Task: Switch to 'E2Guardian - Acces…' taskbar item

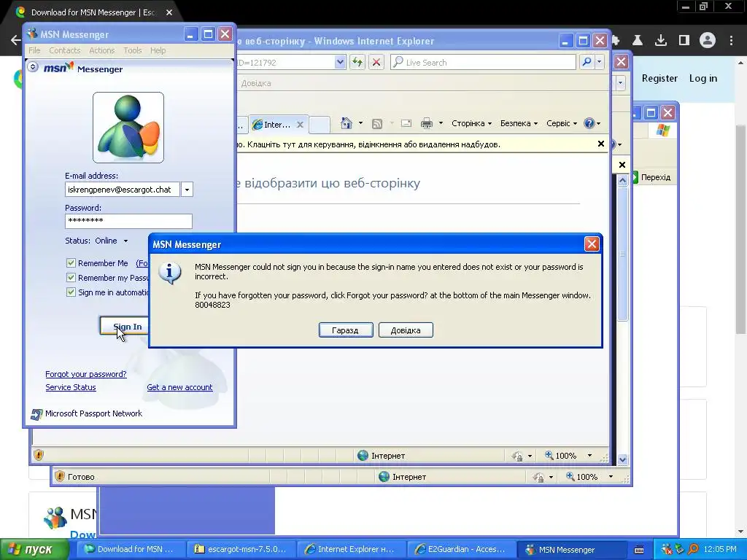Action: pyautogui.click(x=461, y=549)
